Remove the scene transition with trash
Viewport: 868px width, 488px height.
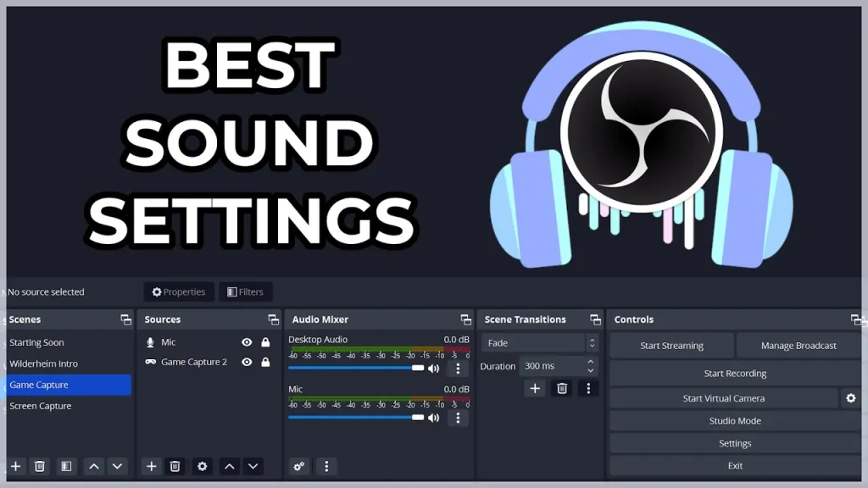[x=562, y=388]
